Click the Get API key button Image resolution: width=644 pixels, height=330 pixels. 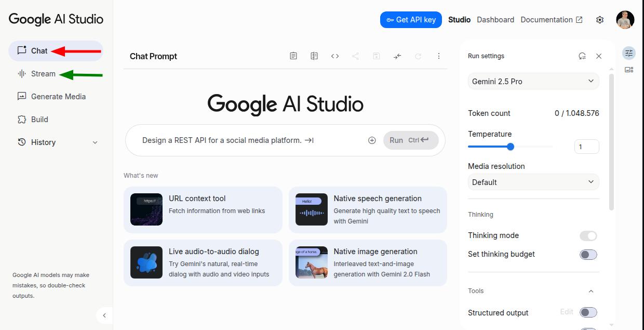[x=411, y=20]
